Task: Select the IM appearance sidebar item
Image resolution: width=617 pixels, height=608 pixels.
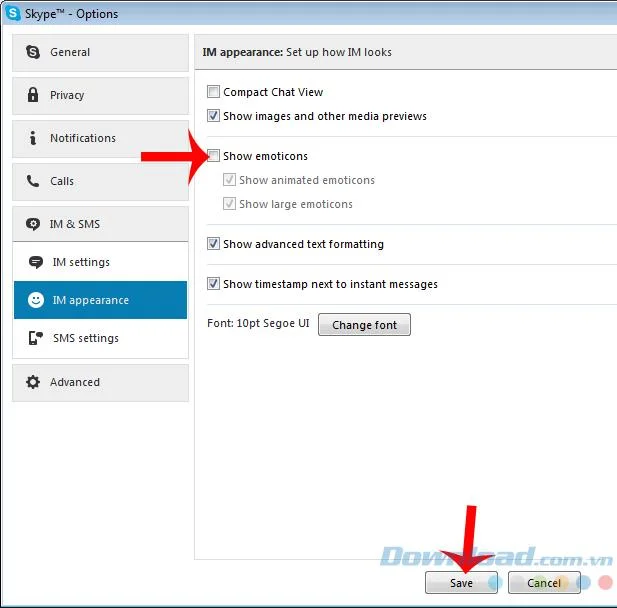Action: pos(100,300)
